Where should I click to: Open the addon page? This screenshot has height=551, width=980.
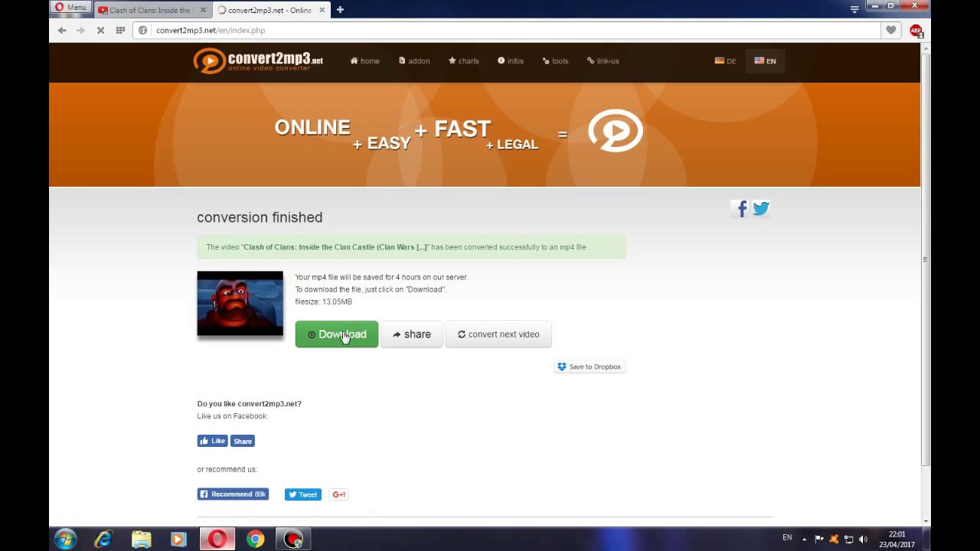click(414, 61)
